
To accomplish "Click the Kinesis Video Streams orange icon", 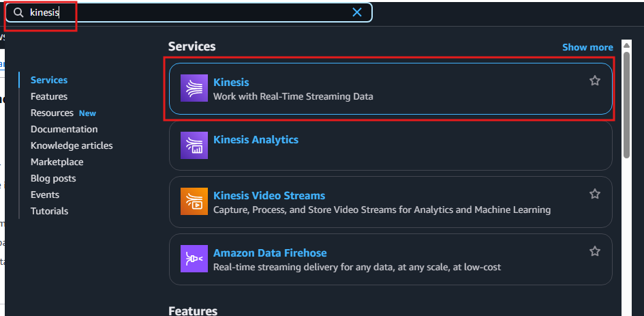I will [x=194, y=201].
